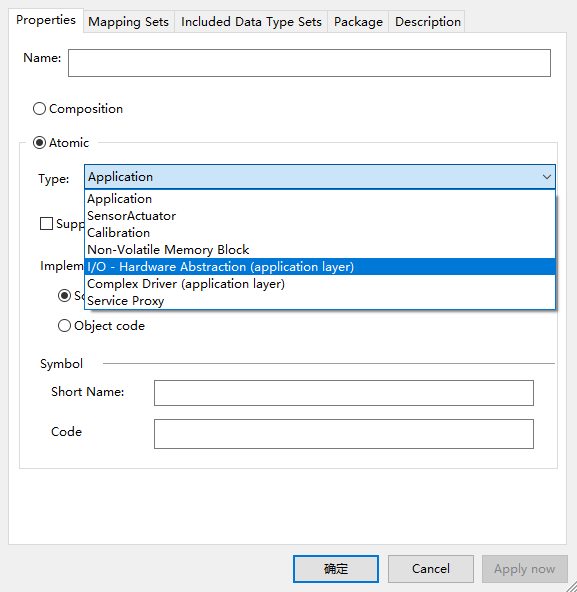The height and width of the screenshot is (592, 577).
Task: Collapse the Type dropdown via its arrow
Action: [546, 177]
